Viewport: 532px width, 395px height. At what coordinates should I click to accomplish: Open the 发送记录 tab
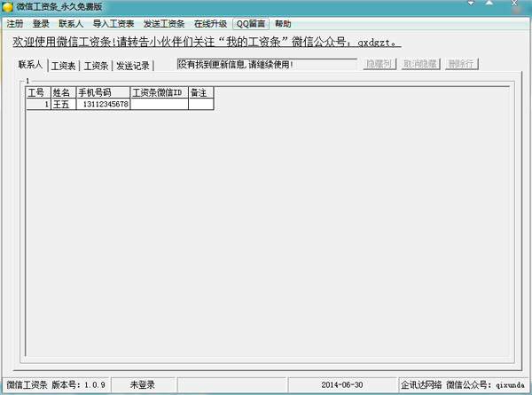(x=133, y=66)
